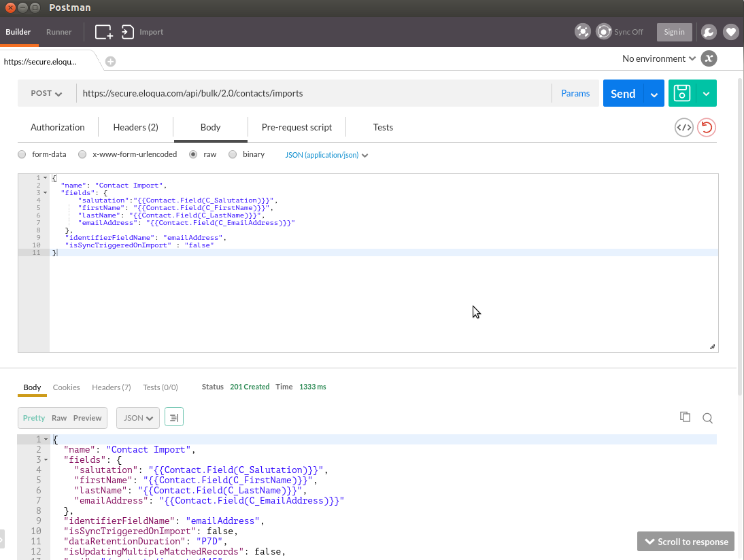Click the red reset request icon
The width and height of the screenshot is (744, 560).
coord(707,127)
